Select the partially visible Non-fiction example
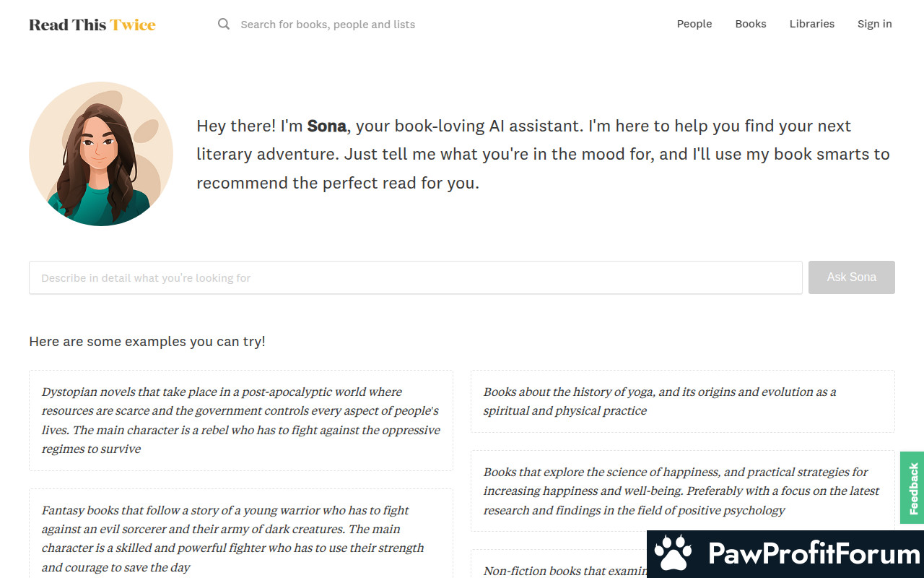 pyautogui.click(x=559, y=564)
